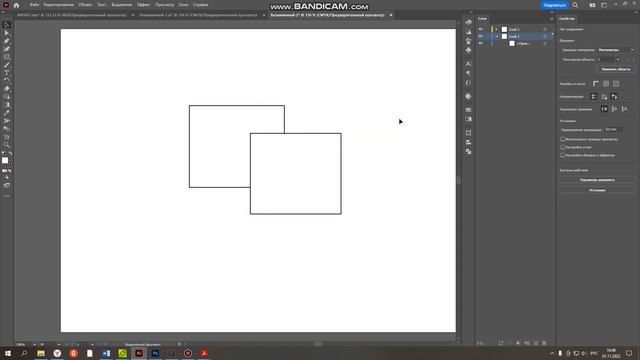
Task: Swap fill and stroke colors
Action: (10, 154)
